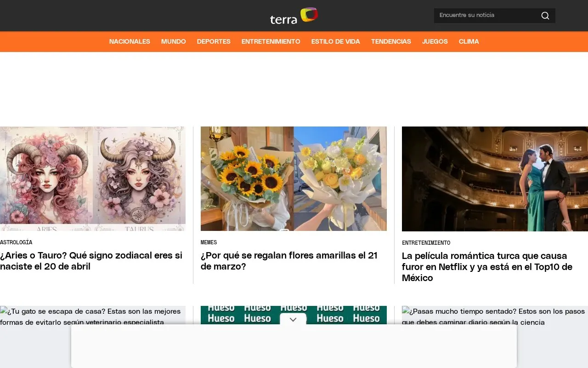Open the yellow flowers article image
The width and height of the screenshot is (588, 368).
294,178
